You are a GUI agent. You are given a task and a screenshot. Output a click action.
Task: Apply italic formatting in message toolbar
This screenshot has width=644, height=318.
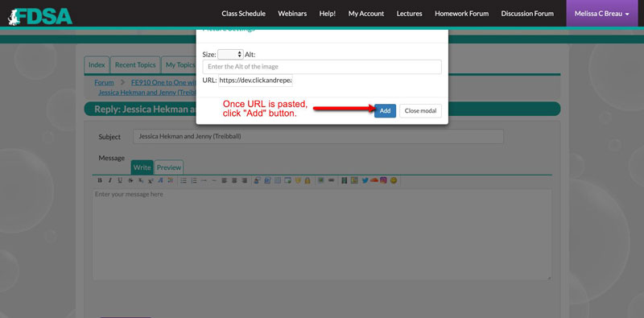click(x=110, y=180)
